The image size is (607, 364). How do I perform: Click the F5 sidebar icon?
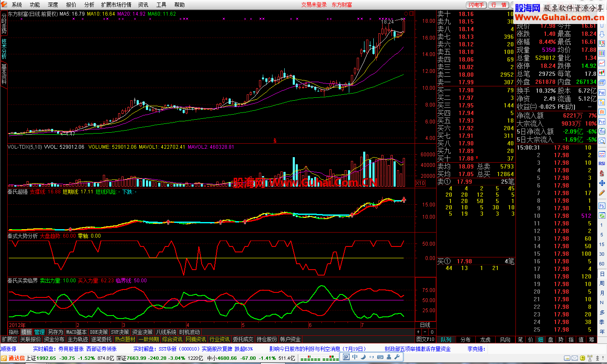(x=602, y=206)
